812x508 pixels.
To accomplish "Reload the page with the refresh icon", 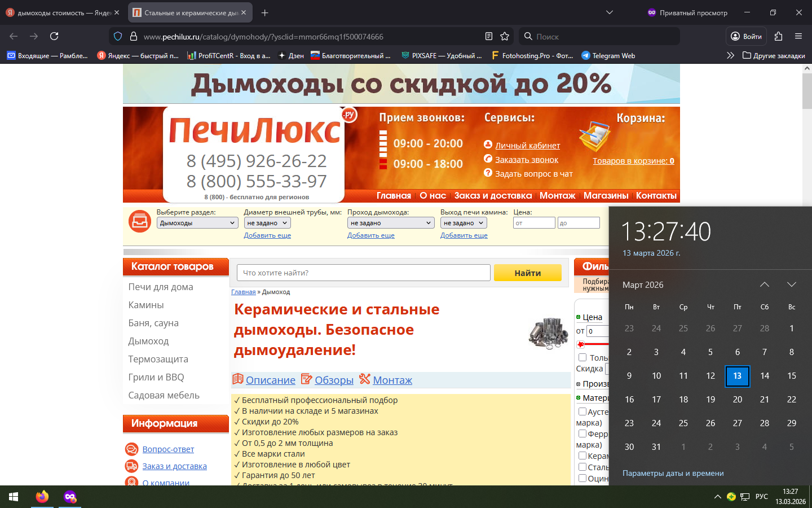I will tap(54, 36).
